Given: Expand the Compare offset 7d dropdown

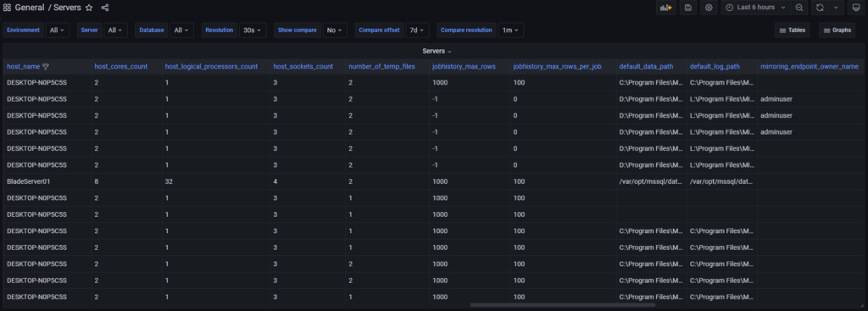Looking at the screenshot, I should click(417, 31).
